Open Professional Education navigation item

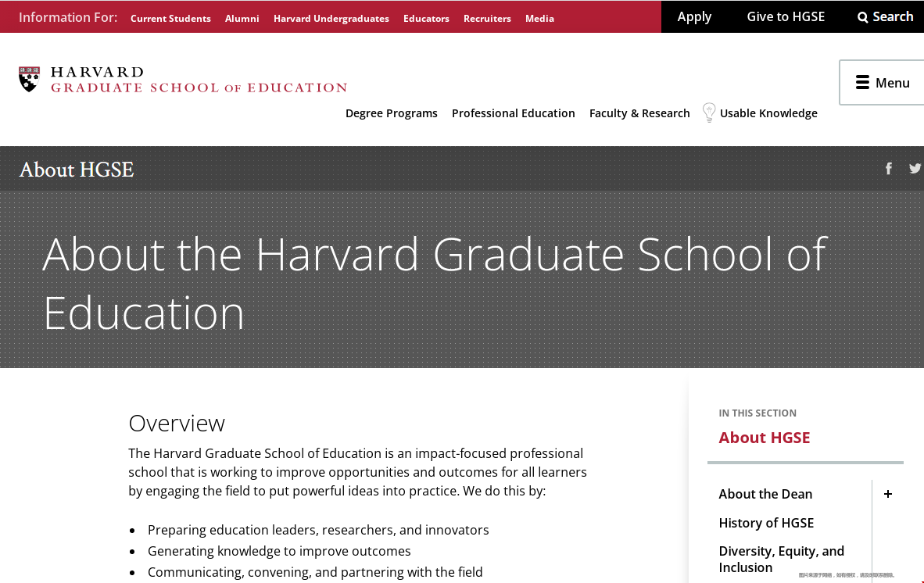(x=514, y=113)
